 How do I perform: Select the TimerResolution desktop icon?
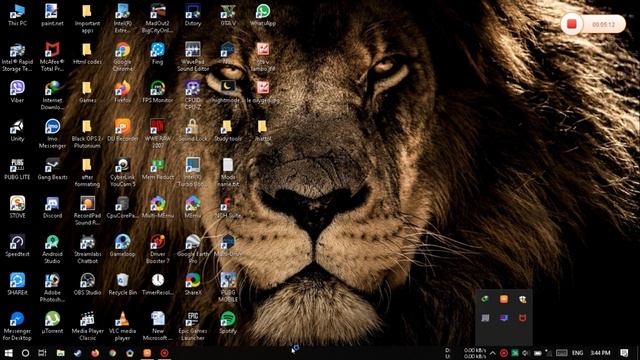click(158, 284)
